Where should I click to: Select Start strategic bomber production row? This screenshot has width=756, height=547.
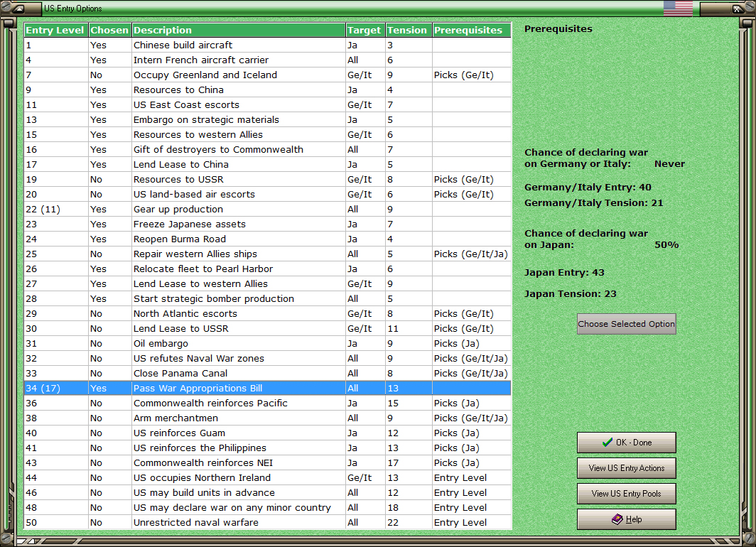[268, 299]
